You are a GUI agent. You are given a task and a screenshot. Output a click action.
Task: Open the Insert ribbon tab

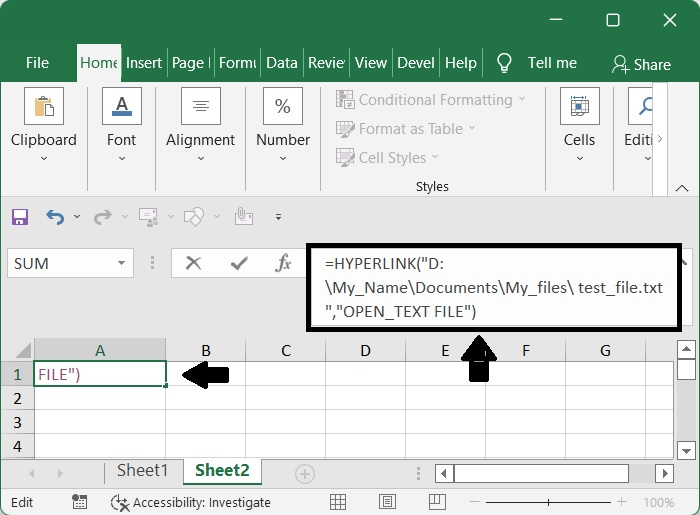pyautogui.click(x=143, y=63)
